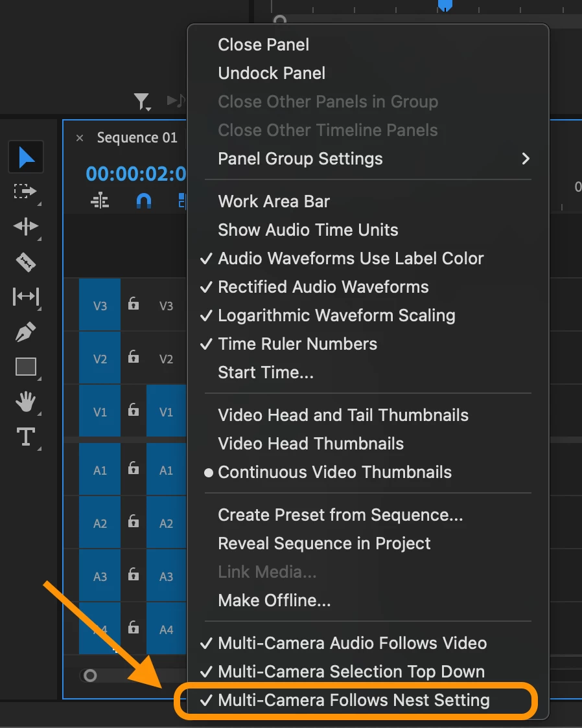Image resolution: width=582 pixels, height=728 pixels.
Task: Choose Create Preset from Sequence
Action: coord(368,515)
